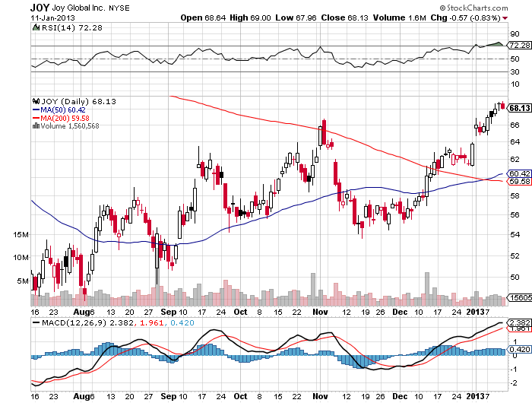Click the RSI mountain icon beside RSI(14)
Image resolution: width=532 pixels, height=403 pixels.
[36, 27]
